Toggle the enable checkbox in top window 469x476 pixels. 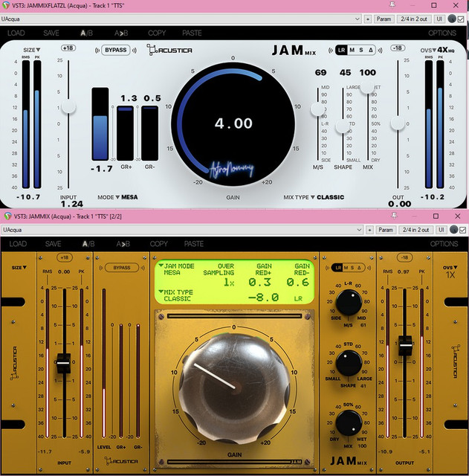(x=461, y=19)
